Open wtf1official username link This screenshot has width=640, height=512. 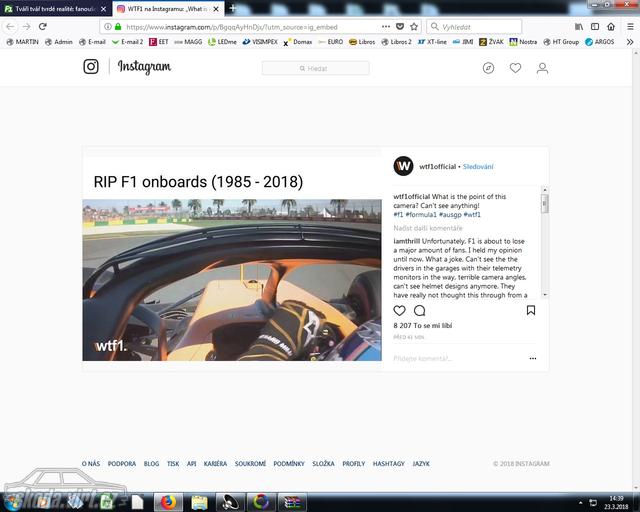coord(437,167)
